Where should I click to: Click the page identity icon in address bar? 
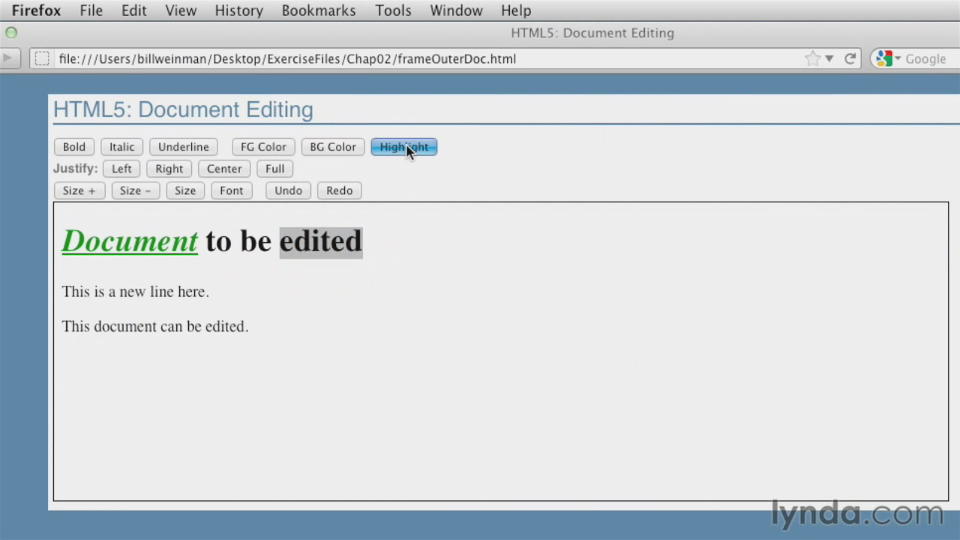42,59
